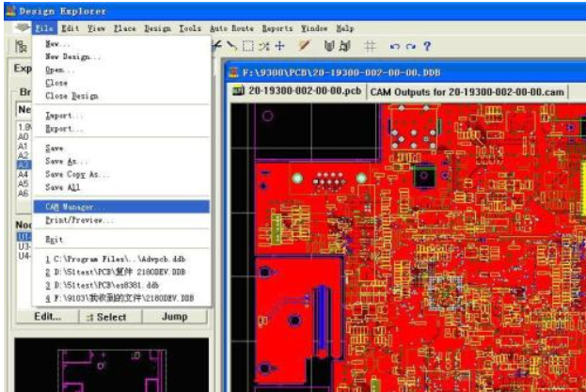586x392 pixels.
Task: Choose Print/Preview in the File menu
Action: click(x=79, y=220)
